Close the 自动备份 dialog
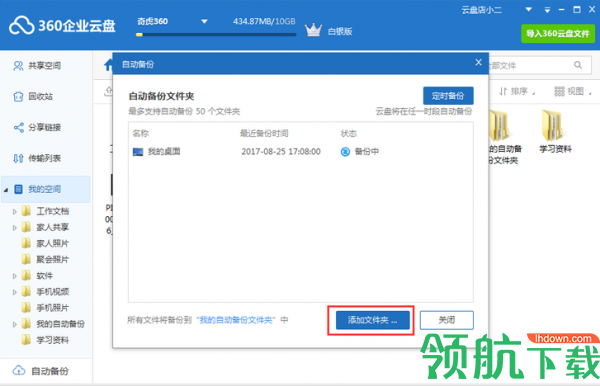The width and height of the screenshot is (600, 386). (x=478, y=62)
